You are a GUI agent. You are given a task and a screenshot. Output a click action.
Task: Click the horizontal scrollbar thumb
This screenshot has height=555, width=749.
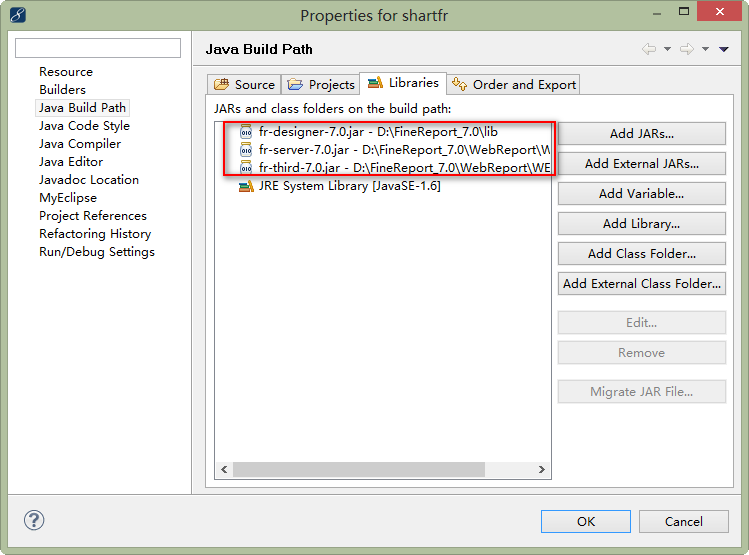(x=359, y=470)
